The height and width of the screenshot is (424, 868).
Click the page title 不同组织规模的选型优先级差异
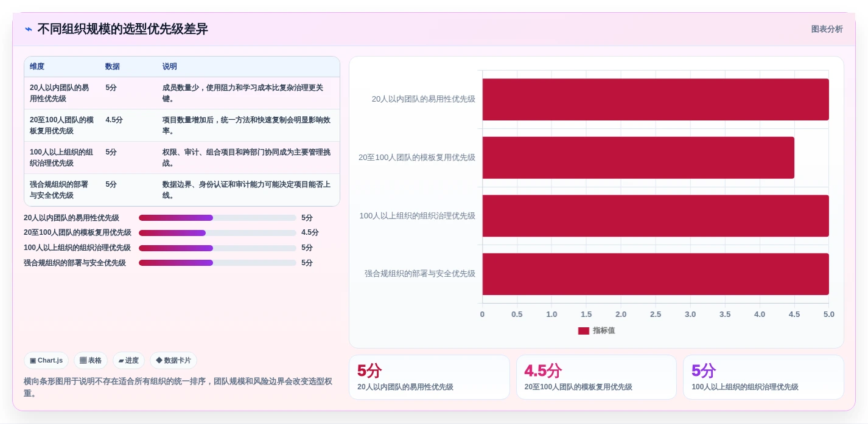(x=122, y=29)
